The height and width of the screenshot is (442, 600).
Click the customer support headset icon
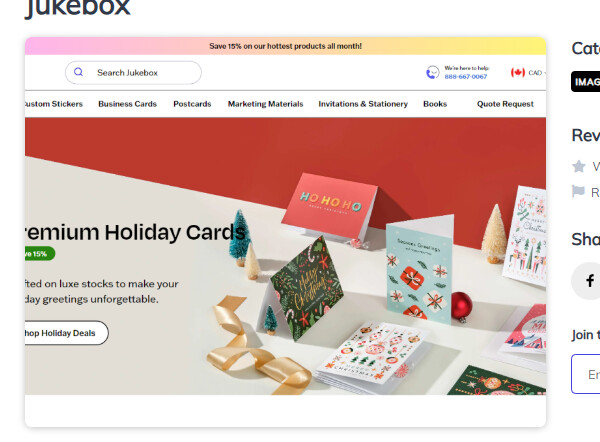(432, 72)
